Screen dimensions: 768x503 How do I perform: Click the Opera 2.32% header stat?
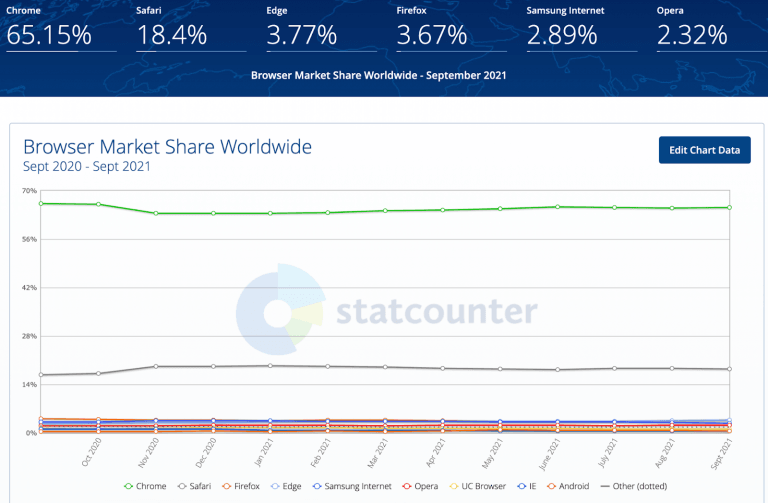coord(692,30)
